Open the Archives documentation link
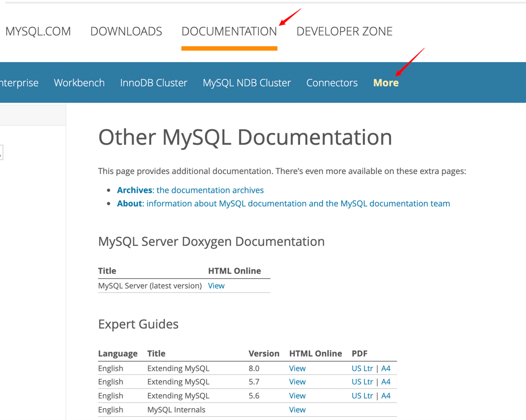 [190, 190]
